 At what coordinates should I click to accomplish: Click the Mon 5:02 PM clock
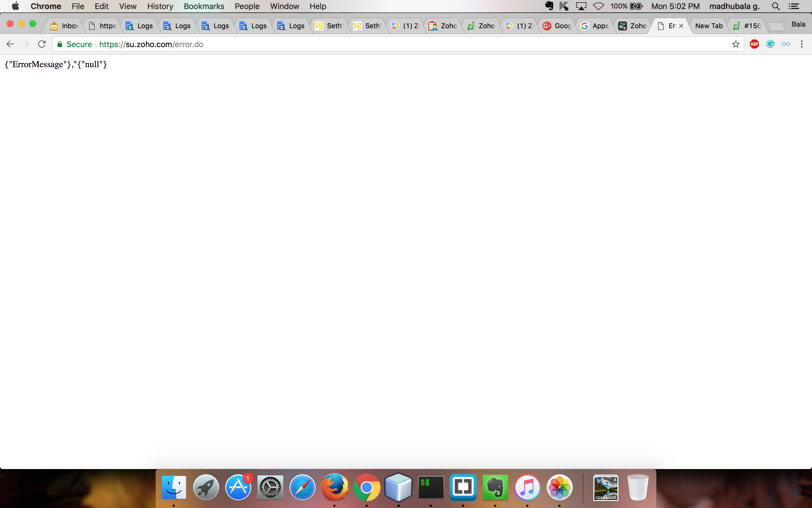(675, 6)
